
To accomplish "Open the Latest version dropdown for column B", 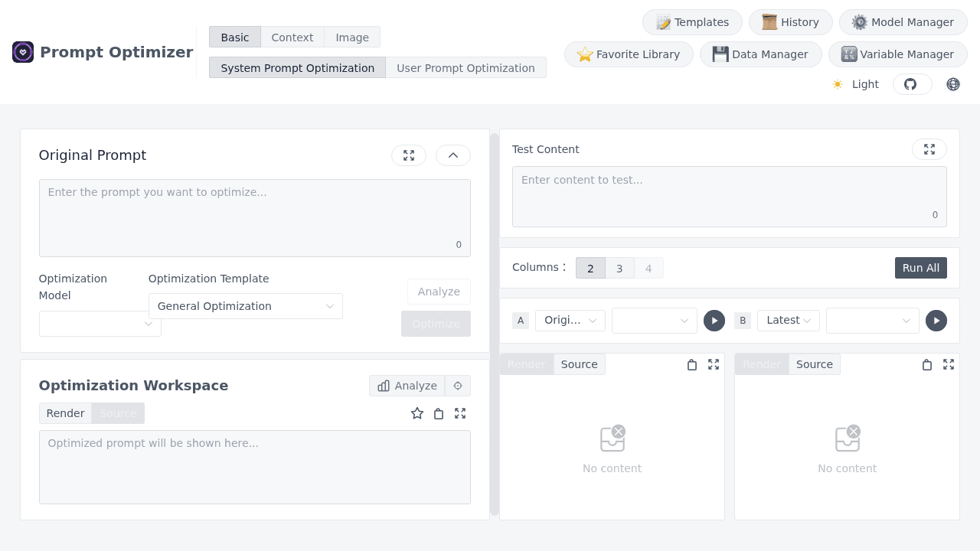I will click(x=788, y=321).
